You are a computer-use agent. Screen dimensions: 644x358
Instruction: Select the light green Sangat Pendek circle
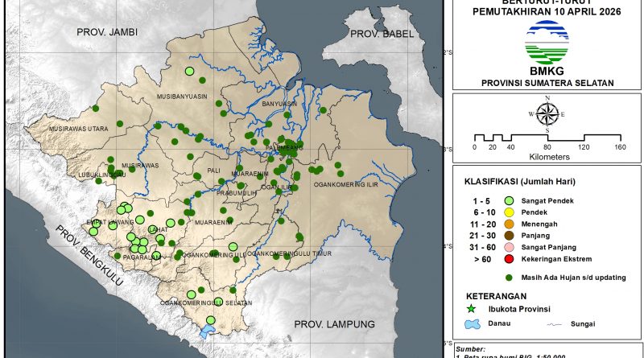point(508,200)
